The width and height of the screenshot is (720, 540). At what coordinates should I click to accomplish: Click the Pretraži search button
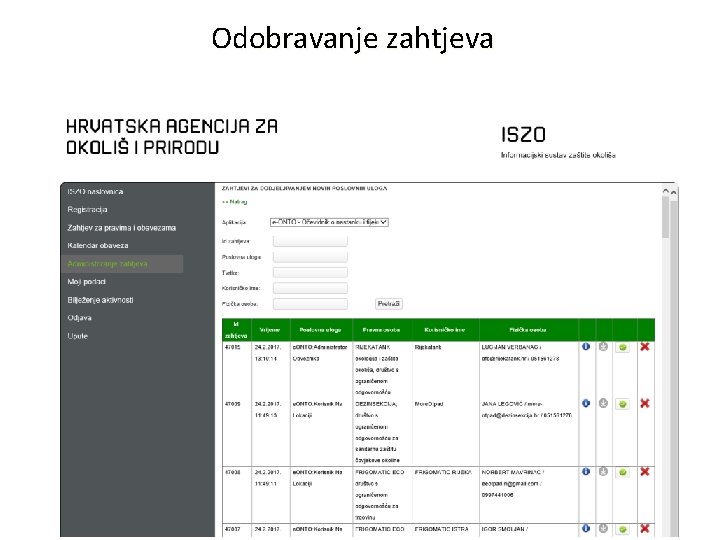(x=388, y=304)
